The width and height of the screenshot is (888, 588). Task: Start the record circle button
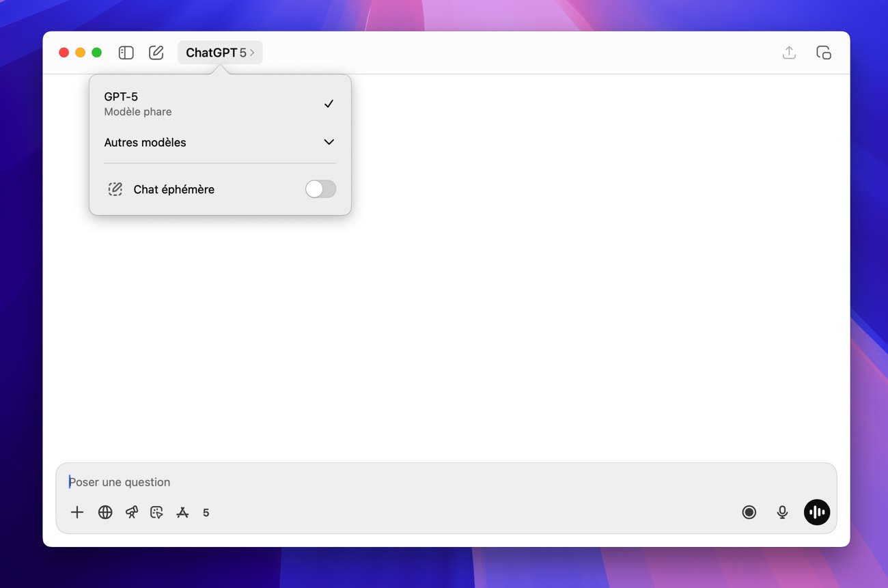749,512
